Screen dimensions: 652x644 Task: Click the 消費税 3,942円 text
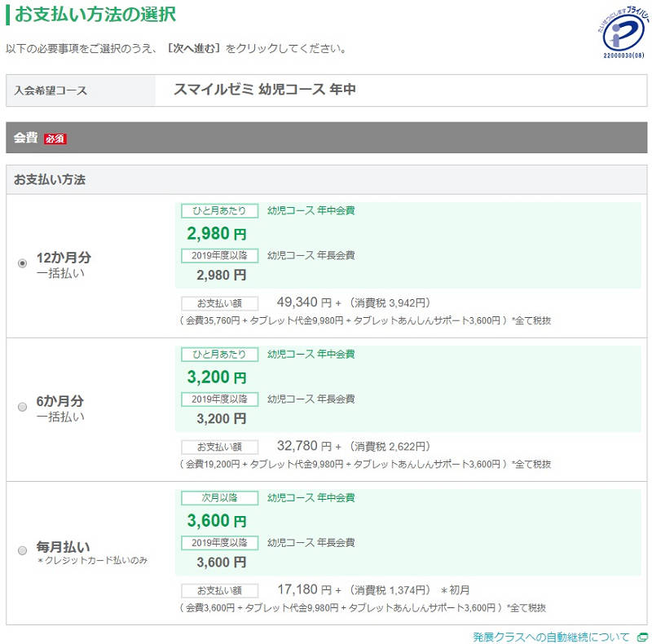pos(390,303)
